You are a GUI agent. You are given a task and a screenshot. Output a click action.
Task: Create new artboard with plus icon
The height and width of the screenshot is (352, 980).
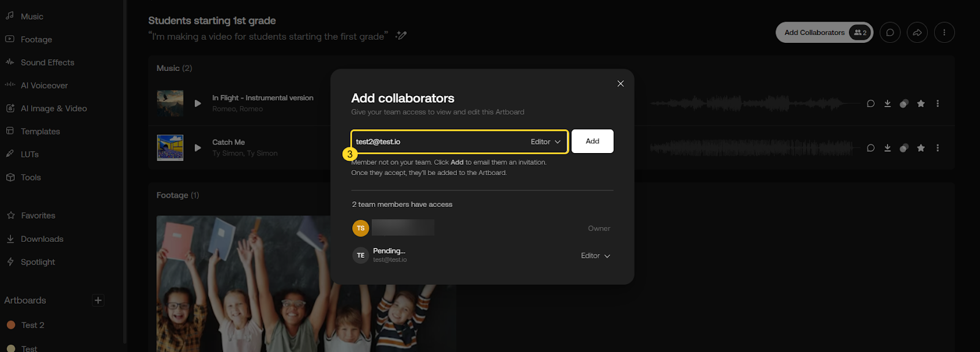tap(98, 300)
